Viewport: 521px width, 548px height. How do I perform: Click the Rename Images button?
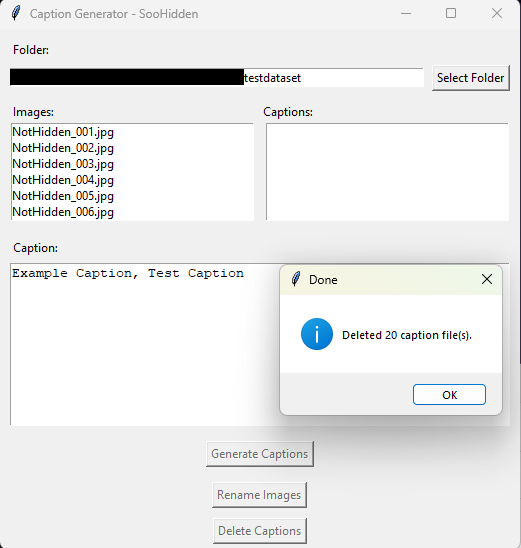click(x=259, y=495)
